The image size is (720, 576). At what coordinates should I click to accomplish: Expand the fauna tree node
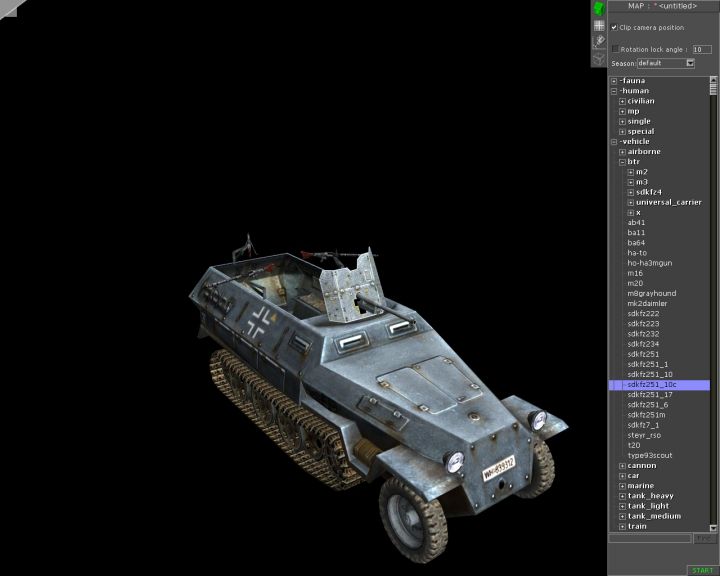pos(614,81)
